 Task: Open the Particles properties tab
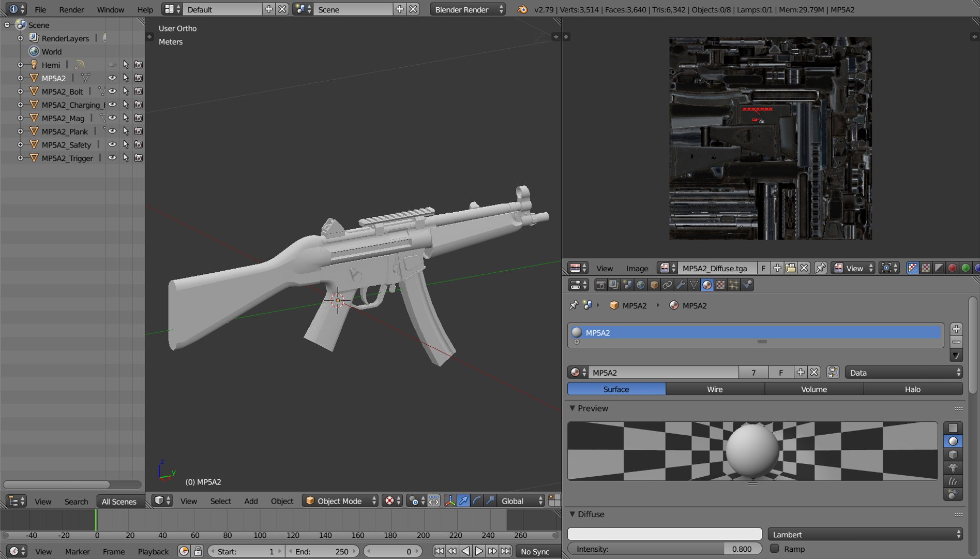[734, 285]
